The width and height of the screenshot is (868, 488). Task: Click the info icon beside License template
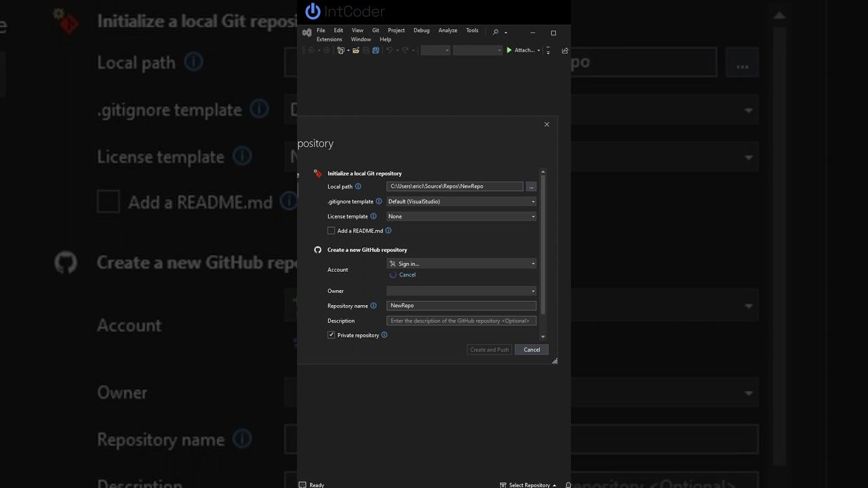tap(373, 216)
